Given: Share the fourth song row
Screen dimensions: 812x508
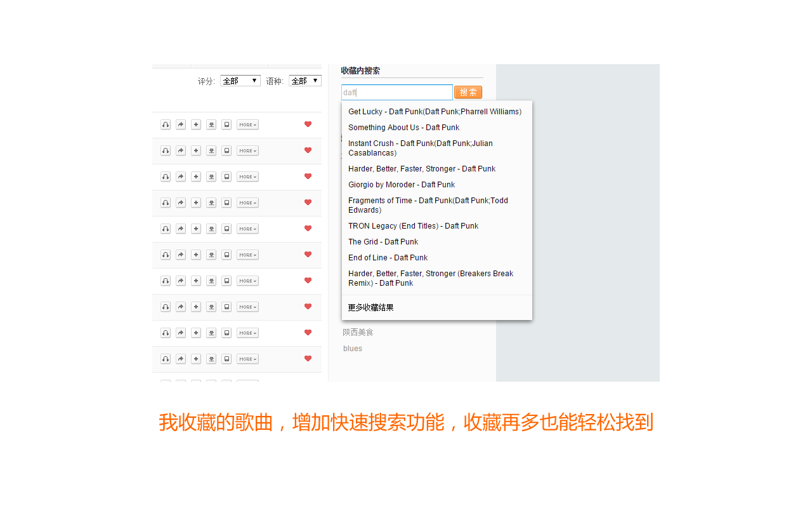Looking at the screenshot, I should [181, 203].
